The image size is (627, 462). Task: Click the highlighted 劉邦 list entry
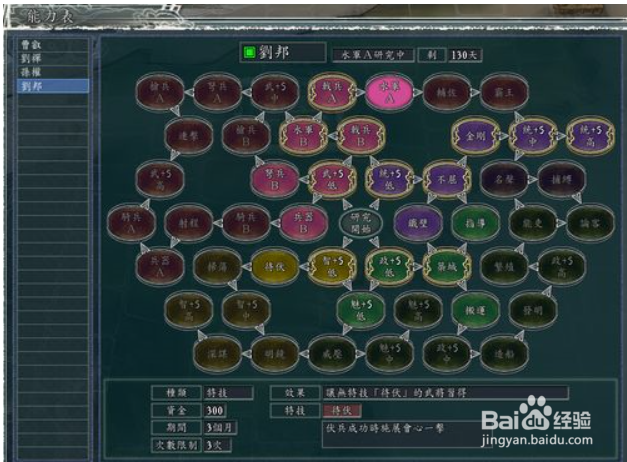(x=53, y=86)
